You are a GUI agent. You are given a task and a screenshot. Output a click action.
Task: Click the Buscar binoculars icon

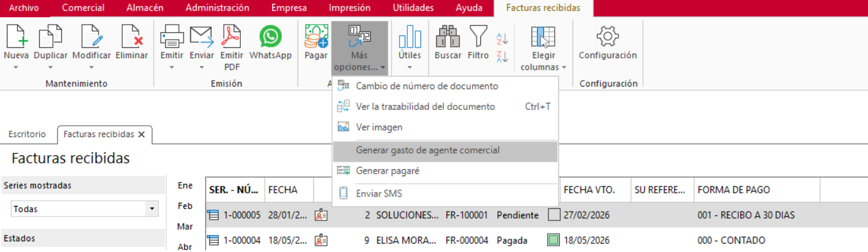tap(448, 36)
